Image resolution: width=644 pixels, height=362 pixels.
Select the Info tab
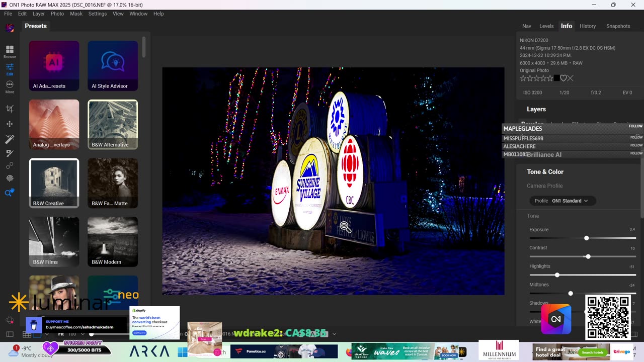tap(567, 26)
